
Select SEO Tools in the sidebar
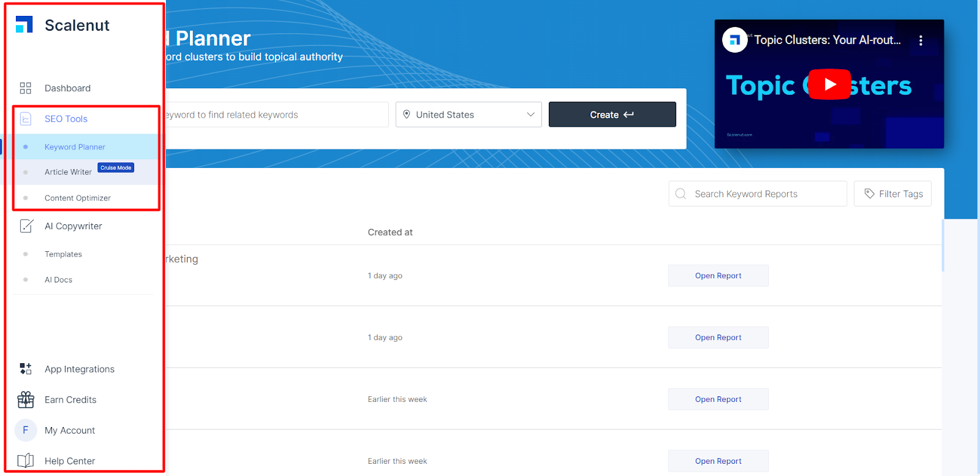[x=66, y=119]
